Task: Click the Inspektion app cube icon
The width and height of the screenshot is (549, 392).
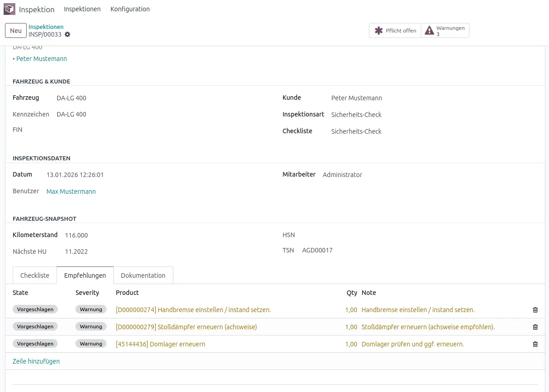Action: coord(9,9)
